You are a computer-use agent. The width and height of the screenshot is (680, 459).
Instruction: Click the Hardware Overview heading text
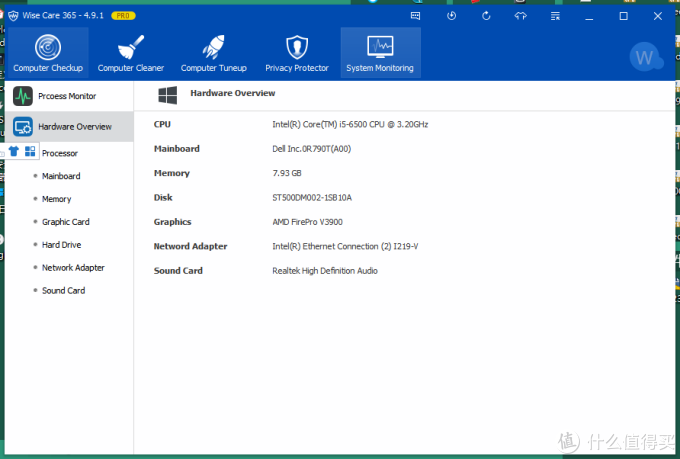[x=232, y=93]
